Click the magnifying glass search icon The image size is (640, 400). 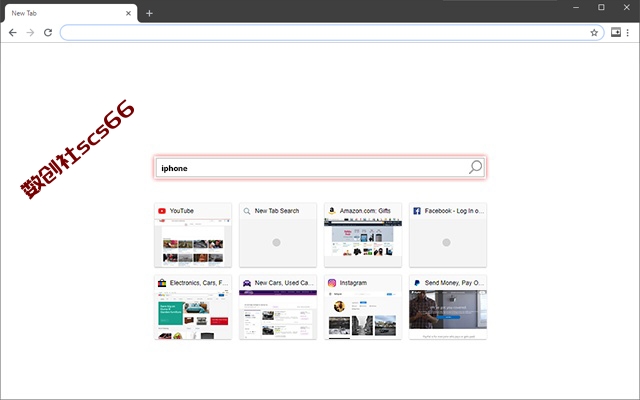coord(476,167)
